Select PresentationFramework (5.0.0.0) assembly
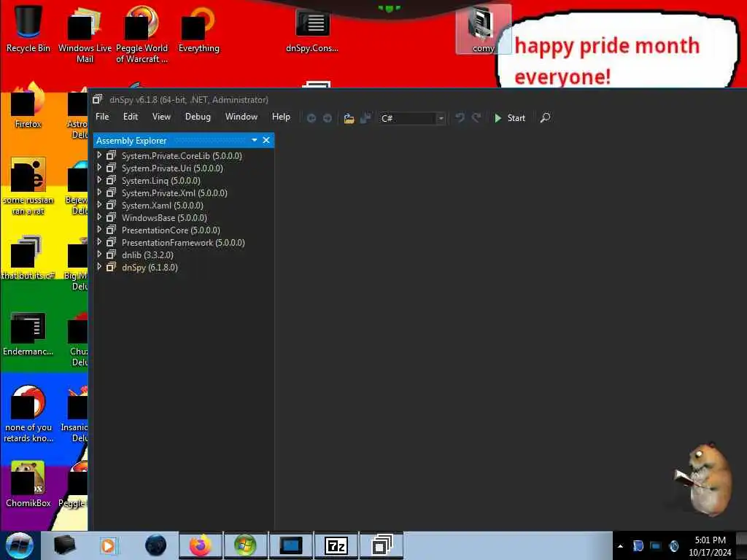This screenshot has height=560, width=747. tap(183, 242)
